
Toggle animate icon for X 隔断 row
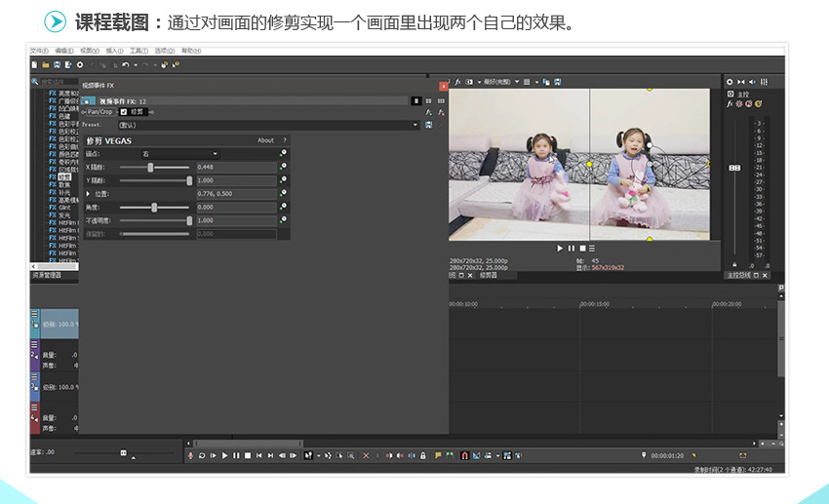click(284, 167)
